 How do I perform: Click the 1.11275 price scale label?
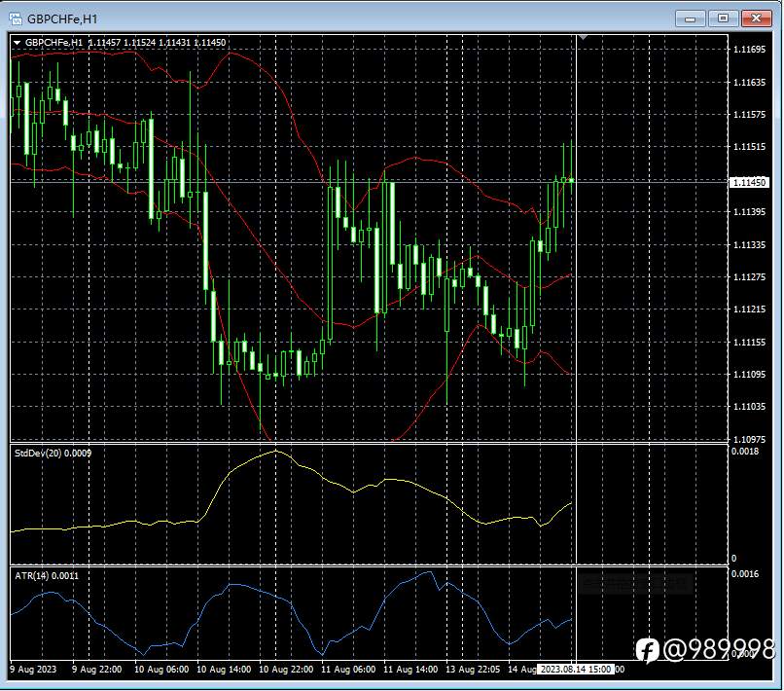pos(749,276)
